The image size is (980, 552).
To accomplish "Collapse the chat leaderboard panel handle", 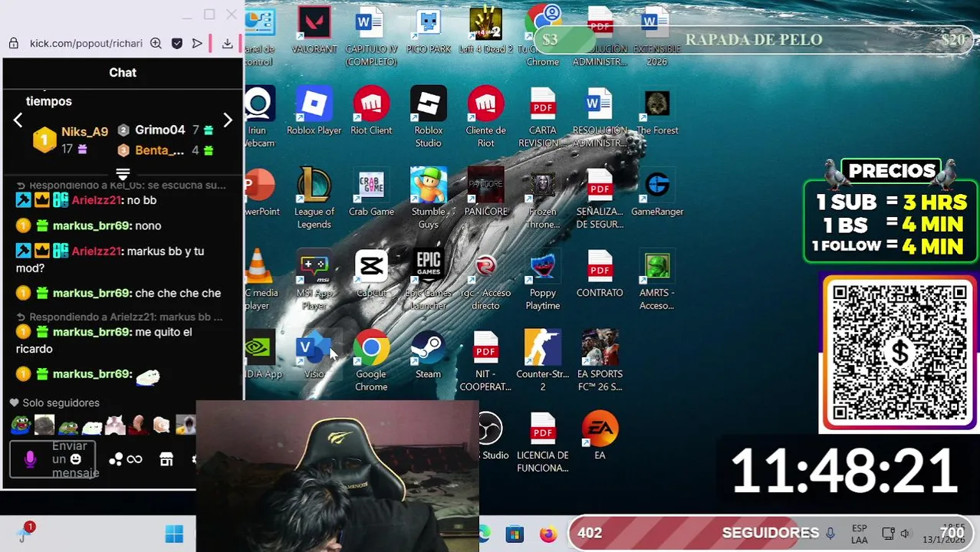I will (123, 173).
